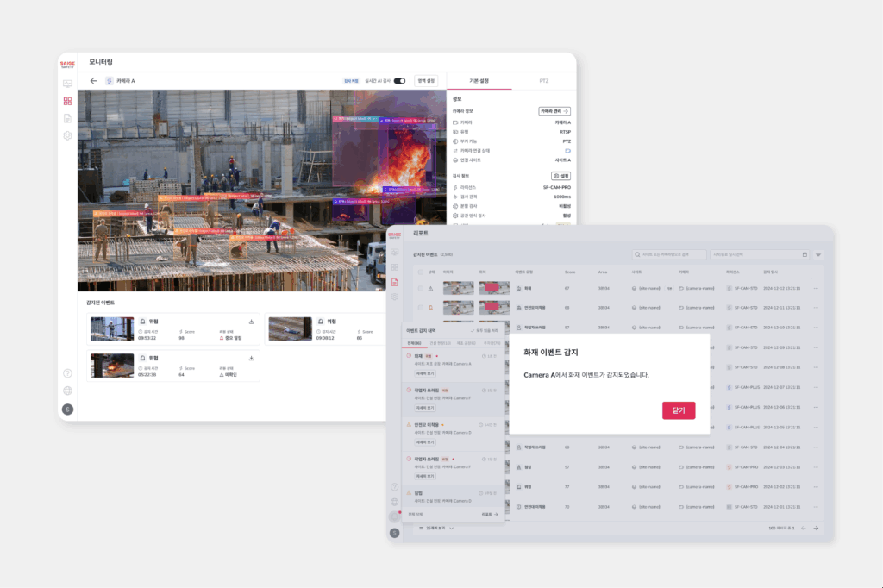Screen dimensions: 883x588
Task: Click the 닫기 button in fire alert
Action: (678, 410)
